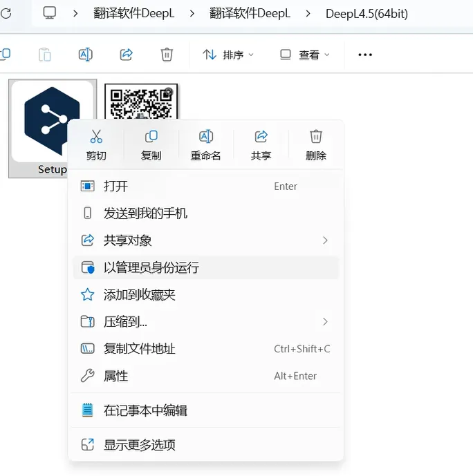
Task: Click the toolbar share icon
Action: point(126,55)
